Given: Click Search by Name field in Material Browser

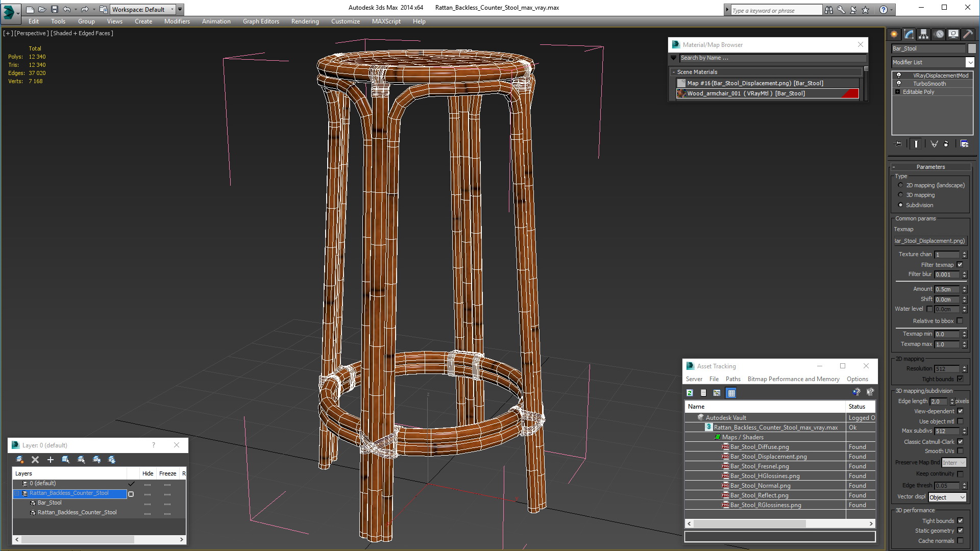Looking at the screenshot, I should pos(772,58).
